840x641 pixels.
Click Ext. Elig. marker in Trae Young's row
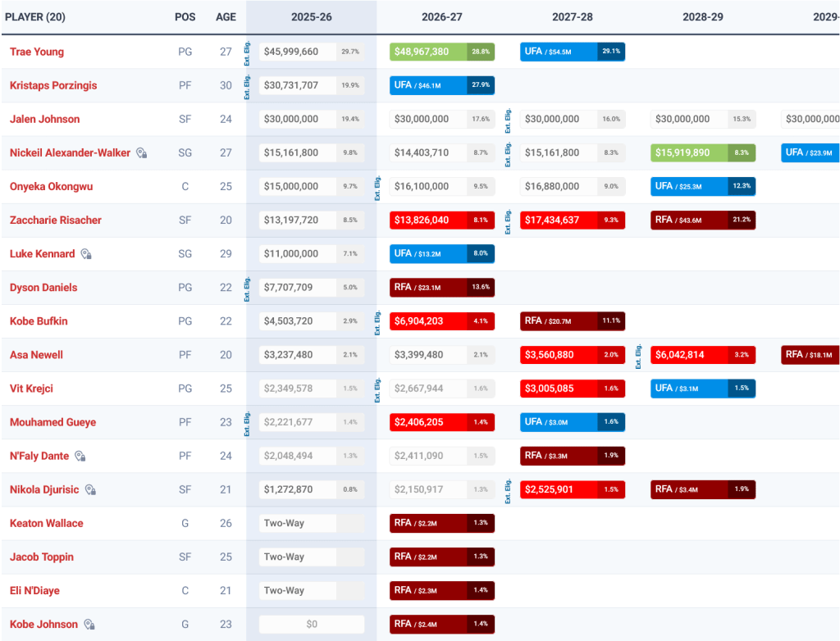click(248, 51)
